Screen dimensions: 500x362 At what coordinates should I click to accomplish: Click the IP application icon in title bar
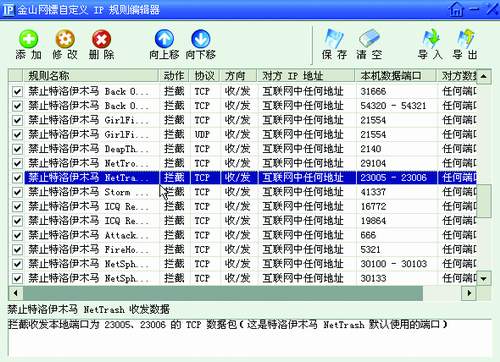8,9
